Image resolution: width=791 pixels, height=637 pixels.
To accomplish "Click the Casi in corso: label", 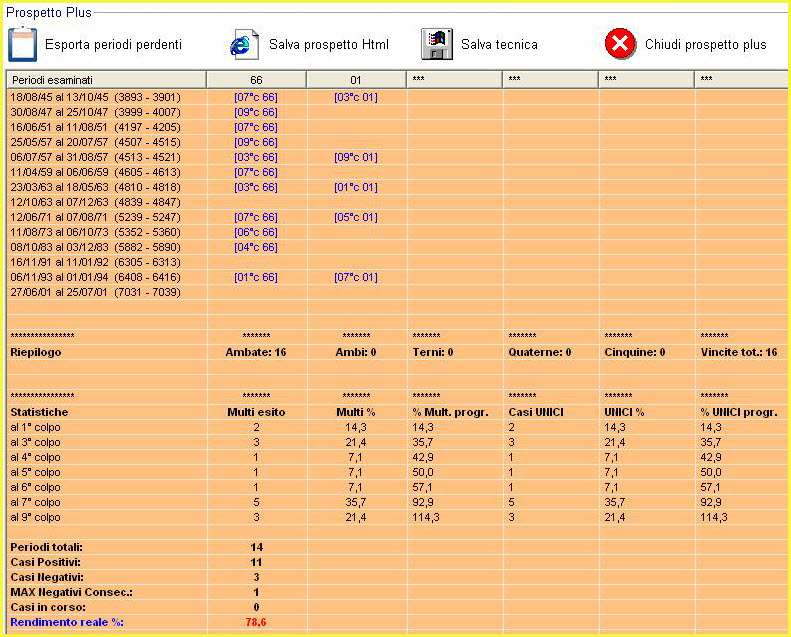I will coord(48,607).
